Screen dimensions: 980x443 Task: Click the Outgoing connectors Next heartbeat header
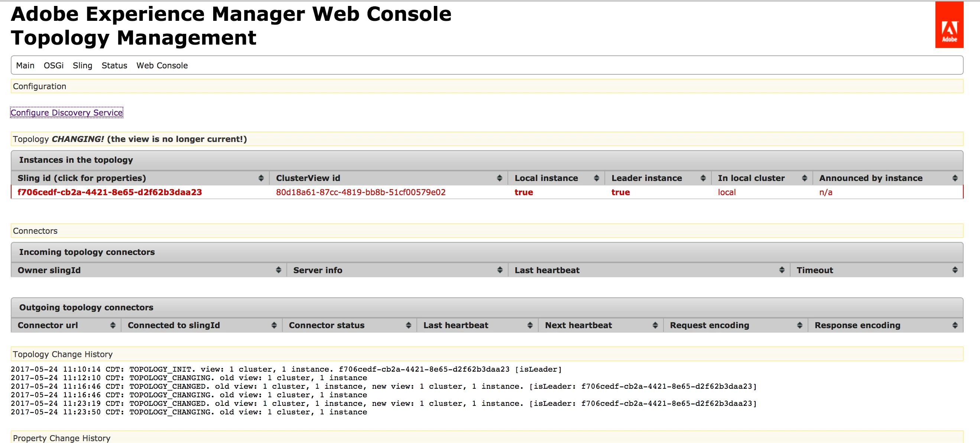(578, 326)
